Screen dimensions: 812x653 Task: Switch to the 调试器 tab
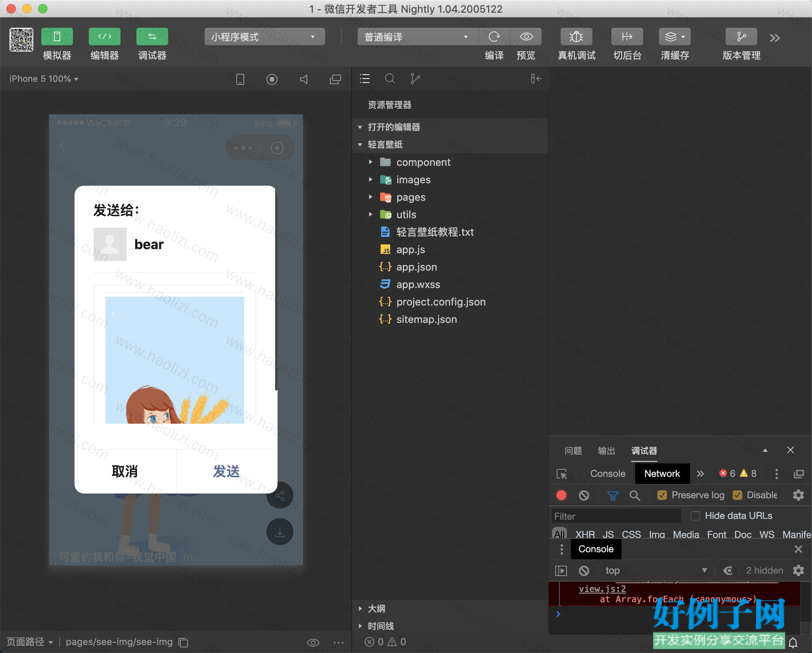(x=644, y=451)
